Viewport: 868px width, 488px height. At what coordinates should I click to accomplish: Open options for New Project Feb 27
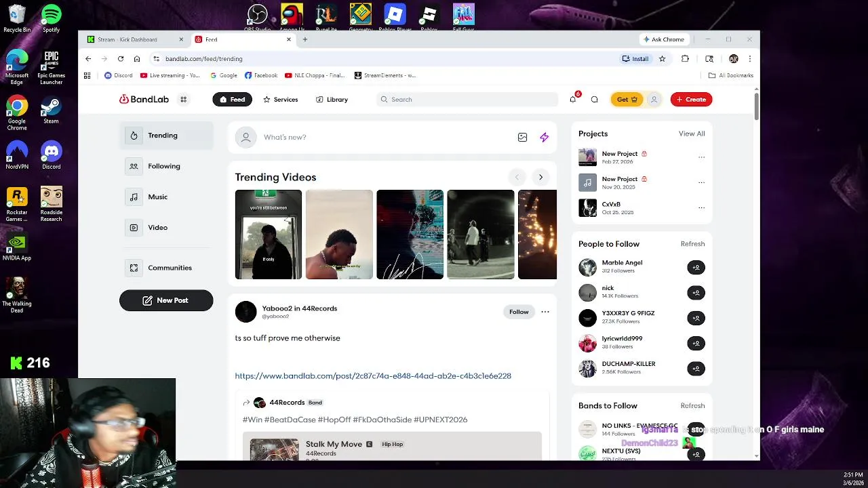tap(701, 157)
